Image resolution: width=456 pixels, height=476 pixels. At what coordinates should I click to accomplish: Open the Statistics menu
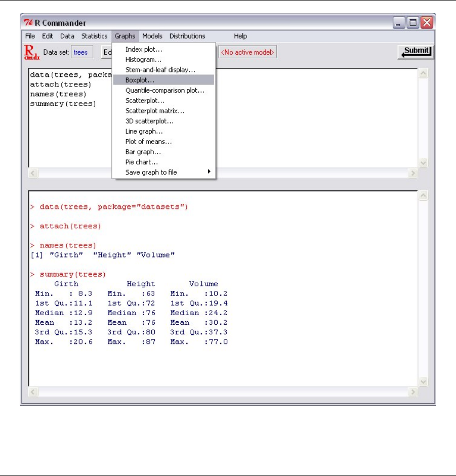[94, 36]
